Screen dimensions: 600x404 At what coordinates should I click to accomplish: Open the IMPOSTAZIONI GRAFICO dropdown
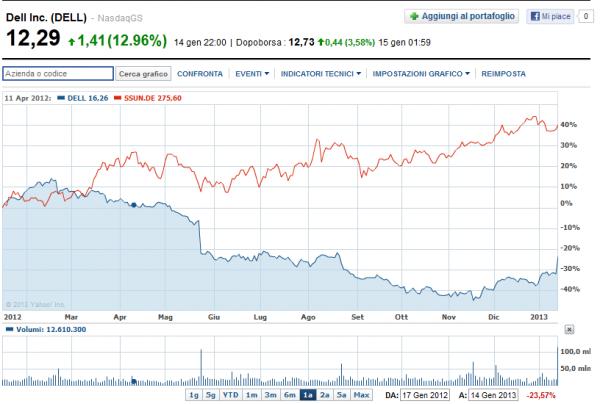click(421, 74)
